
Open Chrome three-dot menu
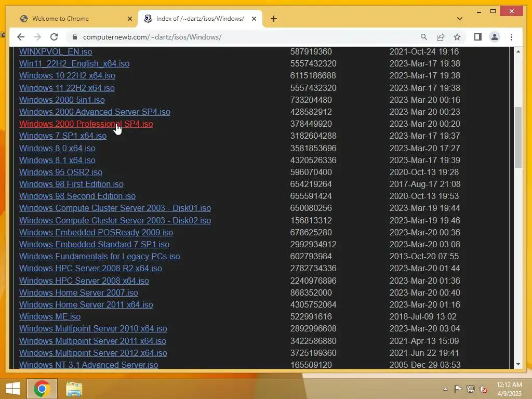coord(511,37)
